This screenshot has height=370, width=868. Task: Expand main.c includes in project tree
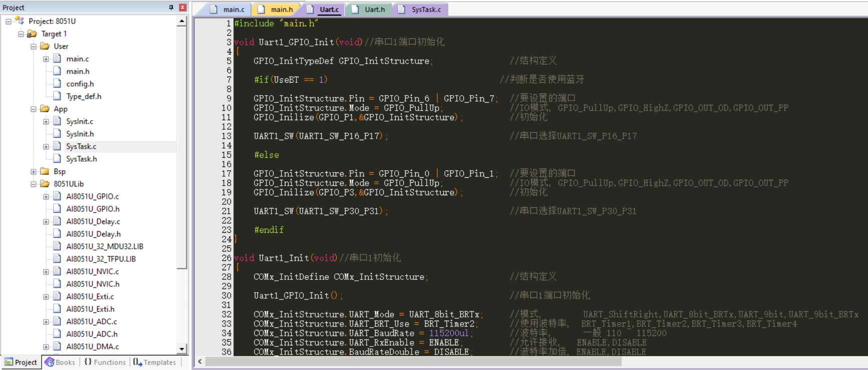tap(46, 59)
